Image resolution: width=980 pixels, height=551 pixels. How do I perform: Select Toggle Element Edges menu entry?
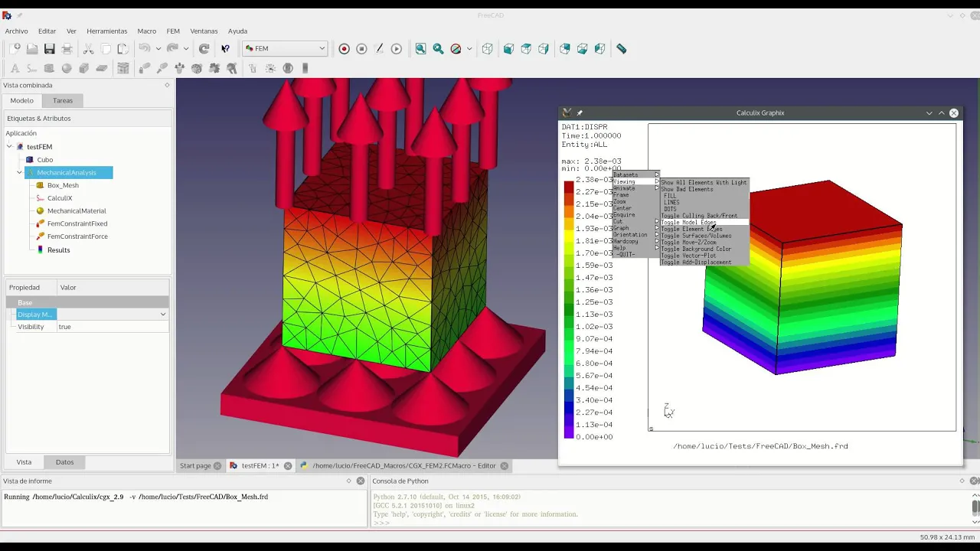click(x=704, y=229)
